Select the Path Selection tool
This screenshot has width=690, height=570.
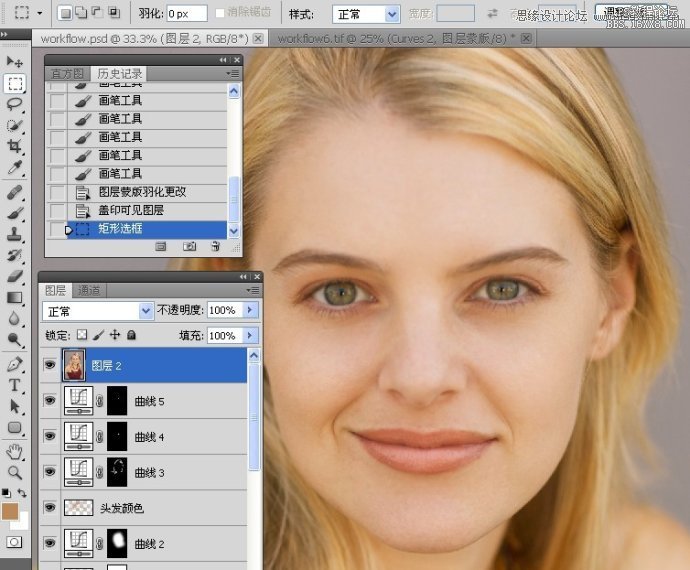coord(15,406)
